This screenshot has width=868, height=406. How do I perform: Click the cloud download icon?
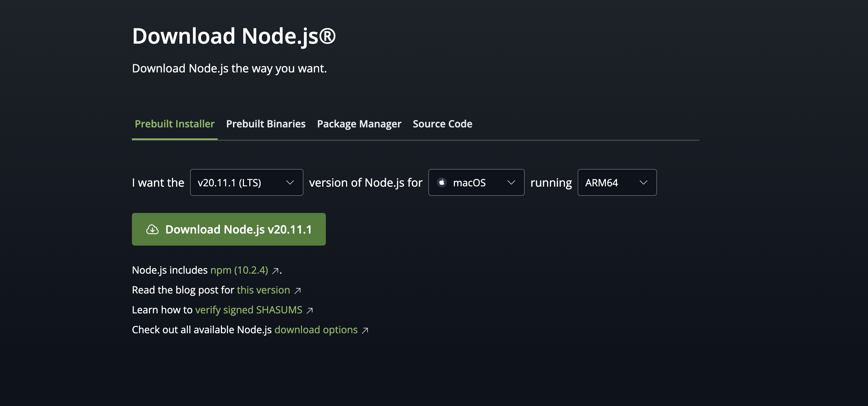152,230
